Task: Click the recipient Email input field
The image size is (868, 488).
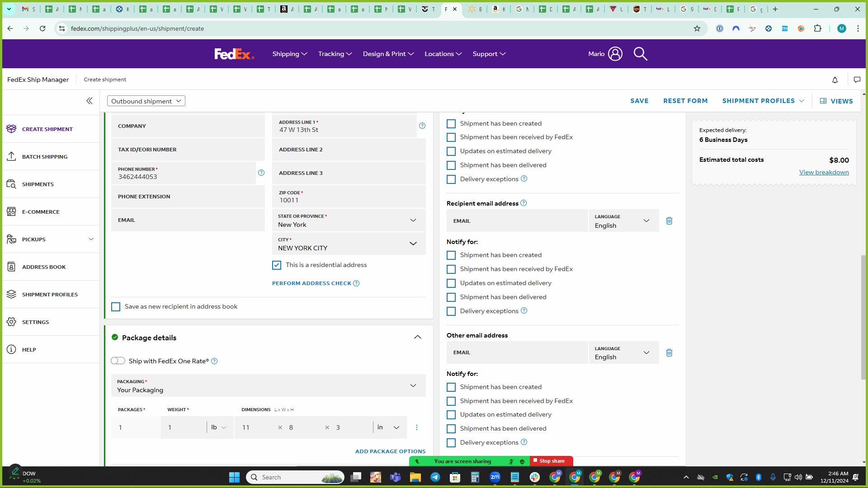Action: (x=517, y=221)
